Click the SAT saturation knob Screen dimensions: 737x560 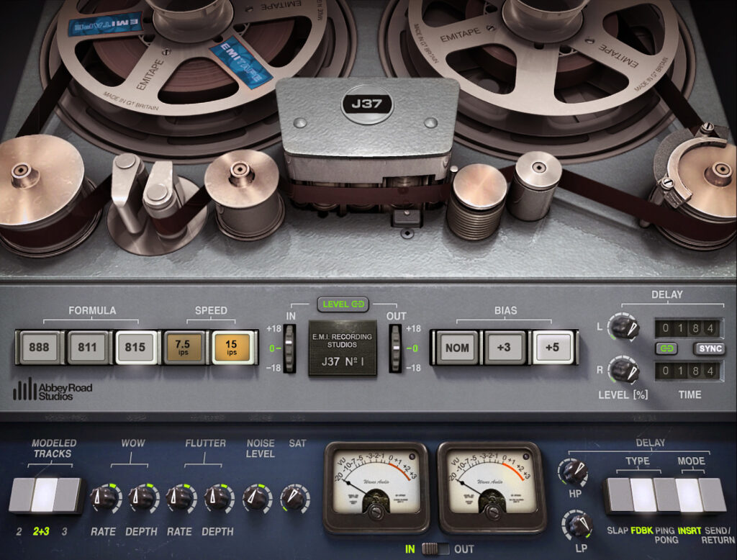(x=294, y=498)
